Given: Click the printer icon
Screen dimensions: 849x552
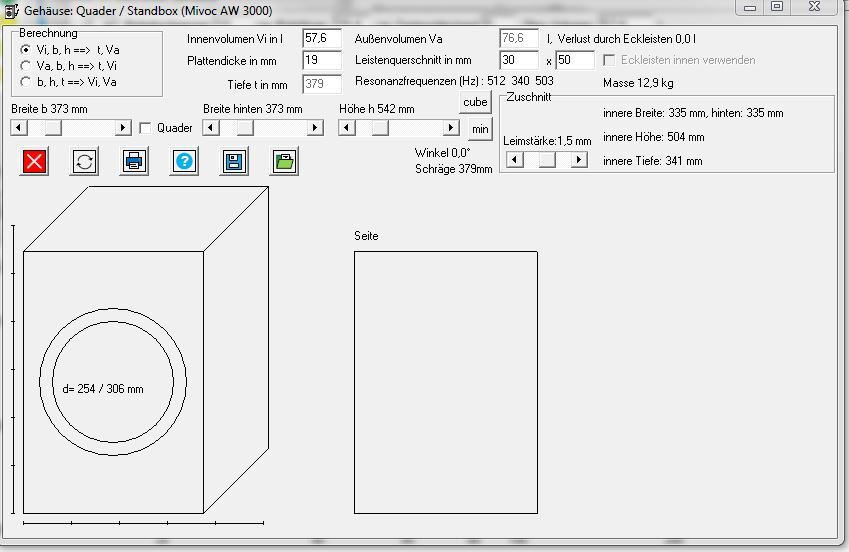Looking at the screenshot, I should tap(134, 161).
